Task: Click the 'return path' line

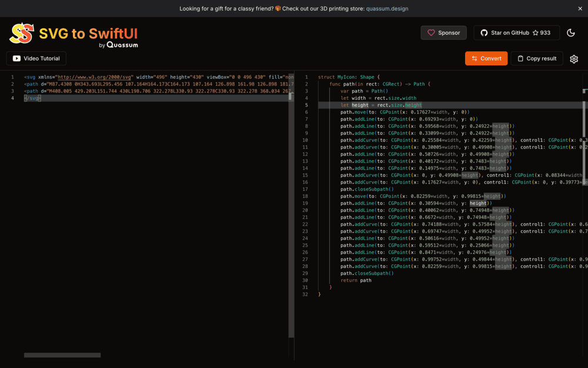Action: click(x=356, y=280)
